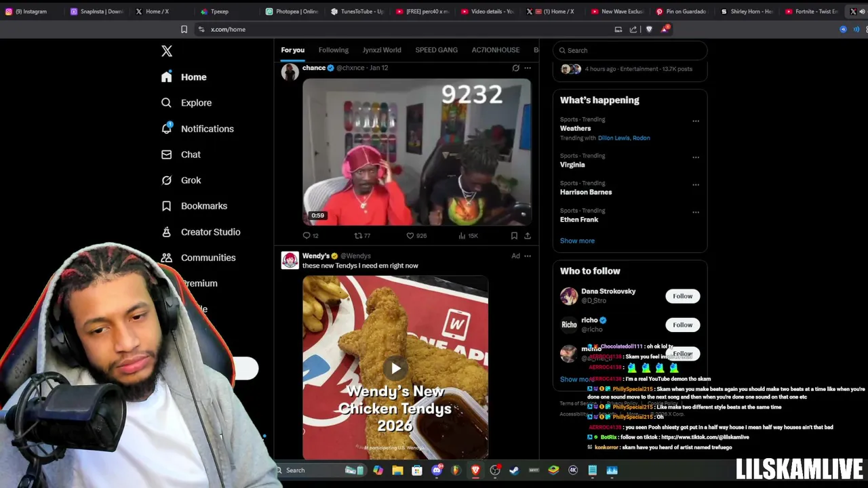Open Explore in the left sidebar
868x488 pixels.
pyautogui.click(x=186, y=103)
